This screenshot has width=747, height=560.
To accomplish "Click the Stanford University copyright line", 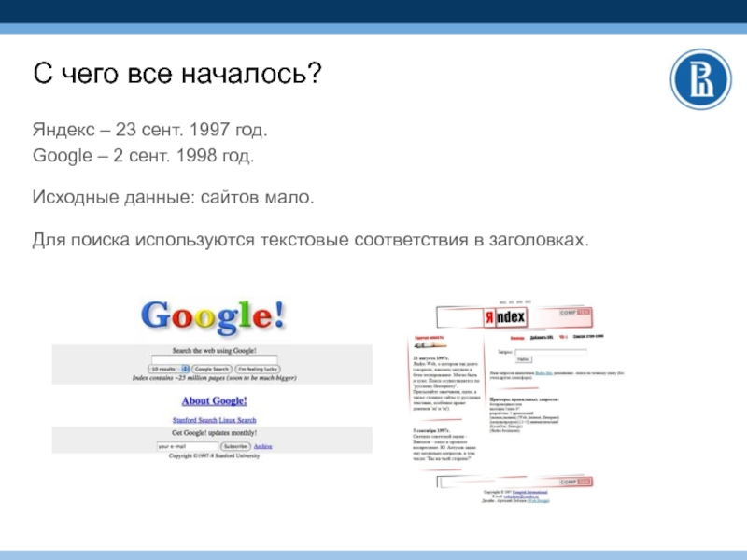I will pyautogui.click(x=215, y=456).
